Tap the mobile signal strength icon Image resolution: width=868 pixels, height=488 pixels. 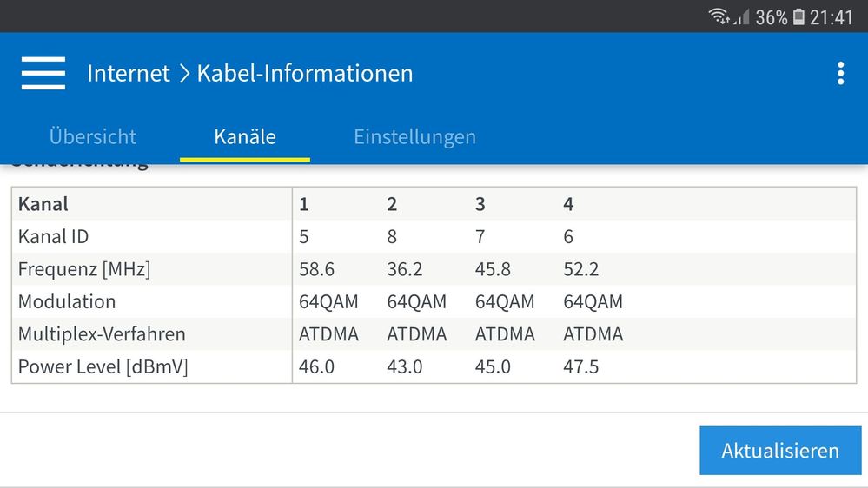pyautogui.click(x=741, y=17)
